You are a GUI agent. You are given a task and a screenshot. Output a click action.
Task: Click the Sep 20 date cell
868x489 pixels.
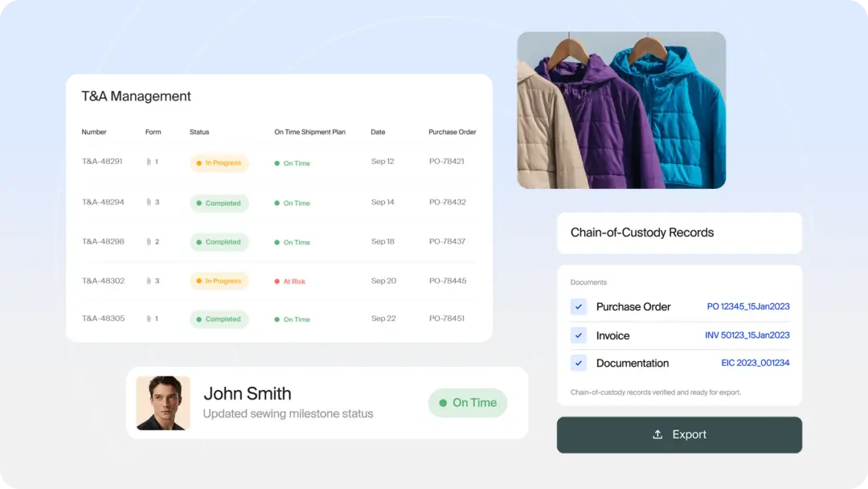pyautogui.click(x=383, y=280)
